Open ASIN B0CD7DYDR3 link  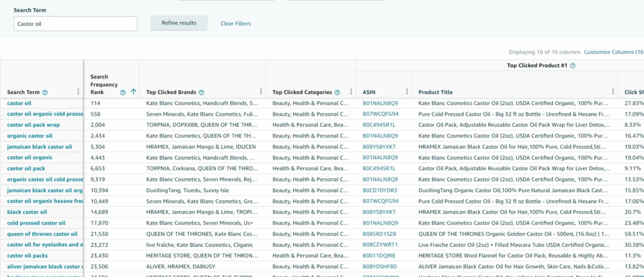pyautogui.click(x=380, y=190)
